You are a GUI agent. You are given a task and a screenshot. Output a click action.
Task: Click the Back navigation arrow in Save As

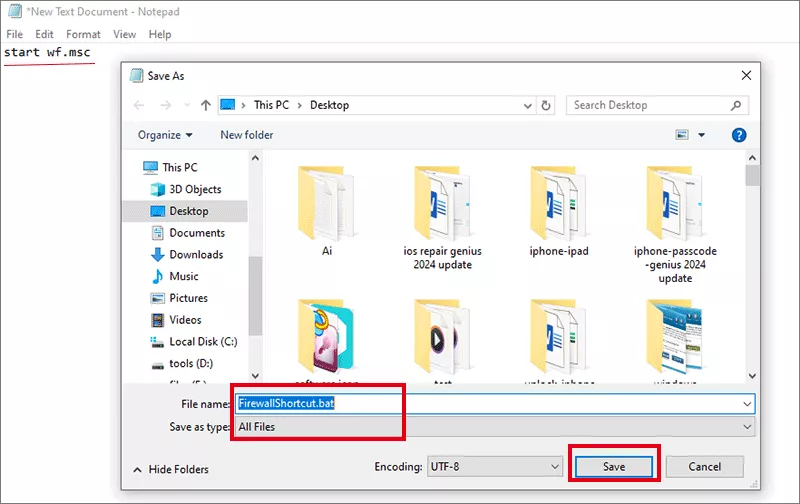click(139, 105)
